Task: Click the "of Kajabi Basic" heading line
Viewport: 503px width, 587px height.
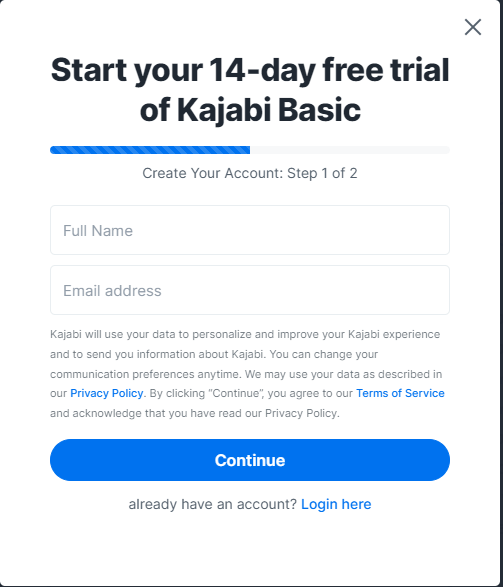Action: click(x=250, y=110)
